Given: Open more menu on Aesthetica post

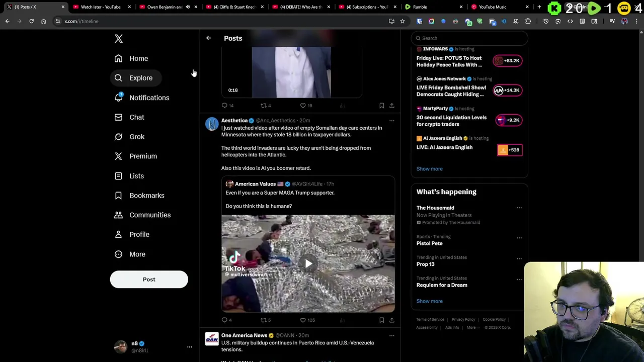Looking at the screenshot, I should 392,121.
